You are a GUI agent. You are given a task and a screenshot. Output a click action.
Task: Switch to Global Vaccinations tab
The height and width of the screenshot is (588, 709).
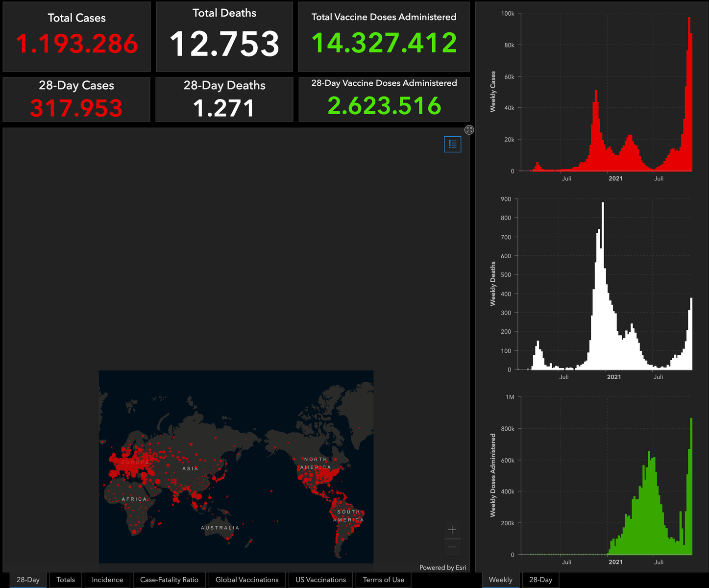coord(247,580)
